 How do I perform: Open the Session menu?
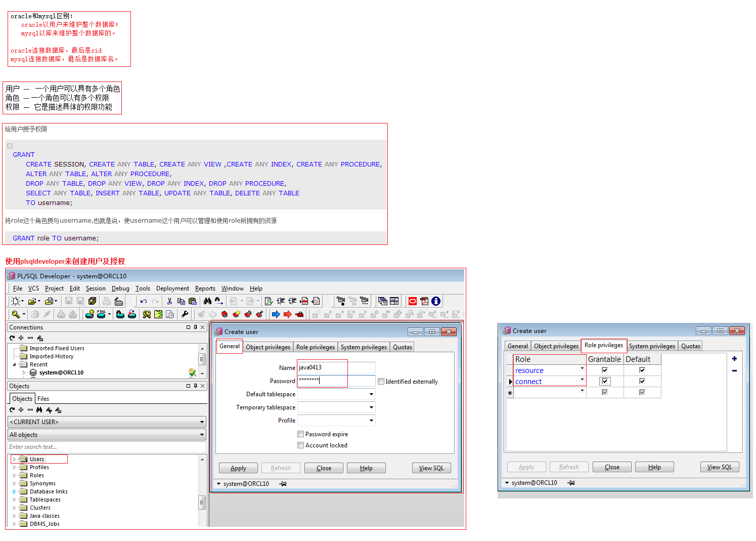96,288
